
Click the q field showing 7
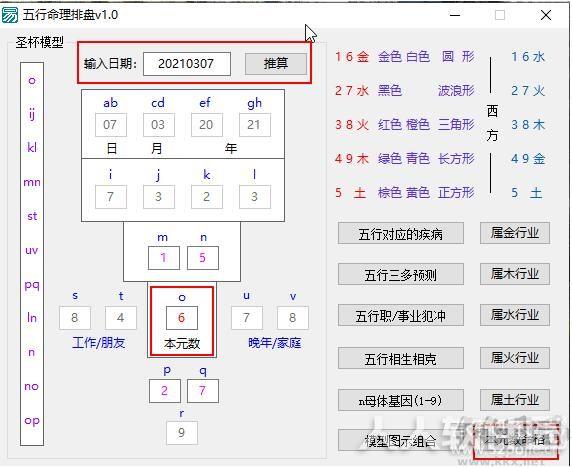(203, 391)
